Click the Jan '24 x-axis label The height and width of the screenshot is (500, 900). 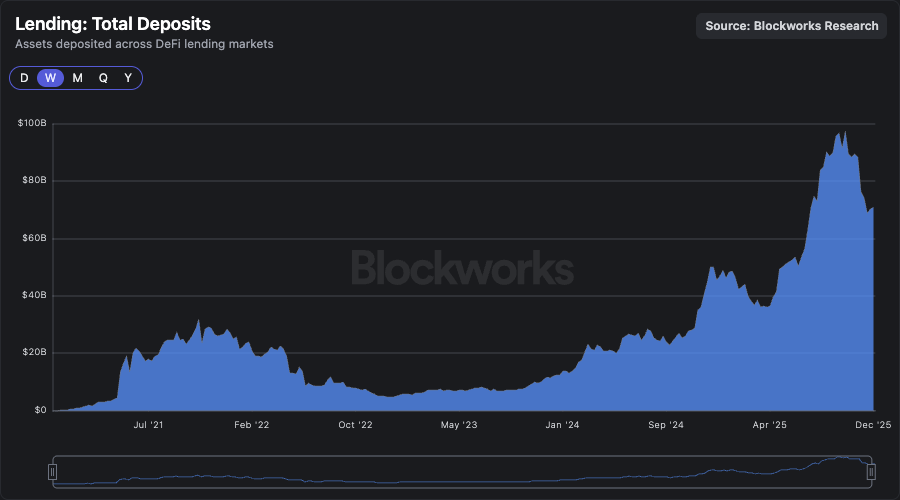point(562,425)
